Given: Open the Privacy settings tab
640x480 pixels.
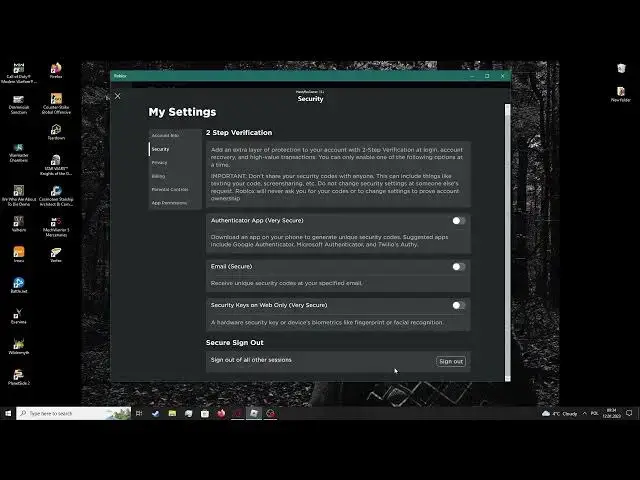Looking at the screenshot, I should 175,162.
